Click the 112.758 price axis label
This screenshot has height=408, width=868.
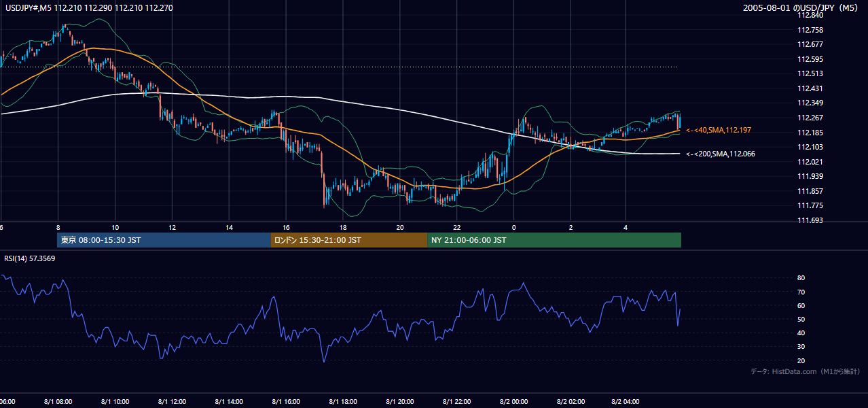click(x=810, y=30)
